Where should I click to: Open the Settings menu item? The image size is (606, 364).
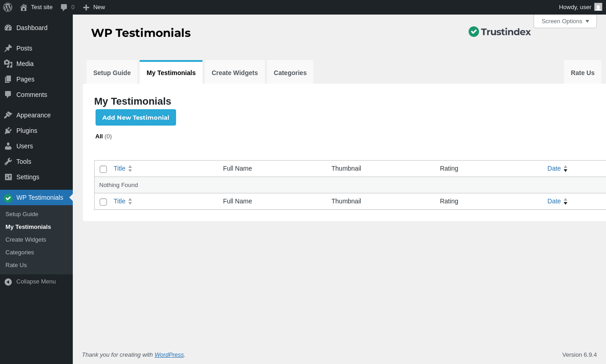36,177
